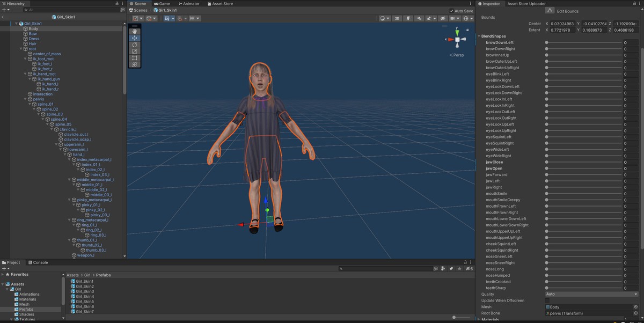This screenshot has height=323, width=644.
Task: Select the Rect transform tool
Action: [x=135, y=58]
